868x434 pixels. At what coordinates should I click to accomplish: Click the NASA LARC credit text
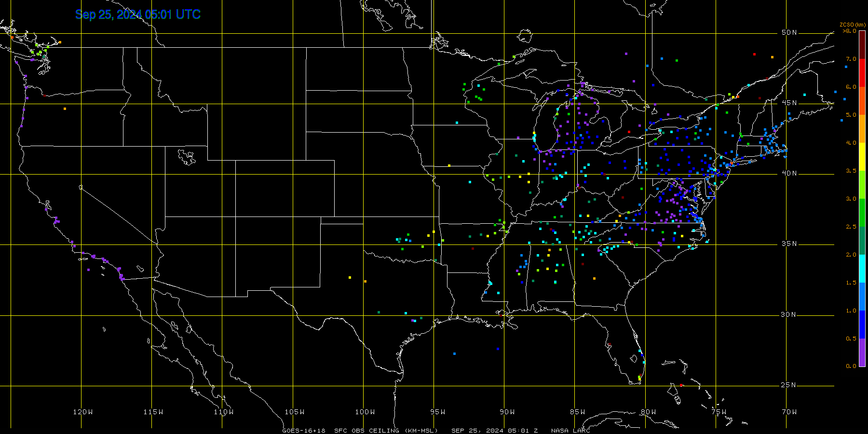[570, 431]
